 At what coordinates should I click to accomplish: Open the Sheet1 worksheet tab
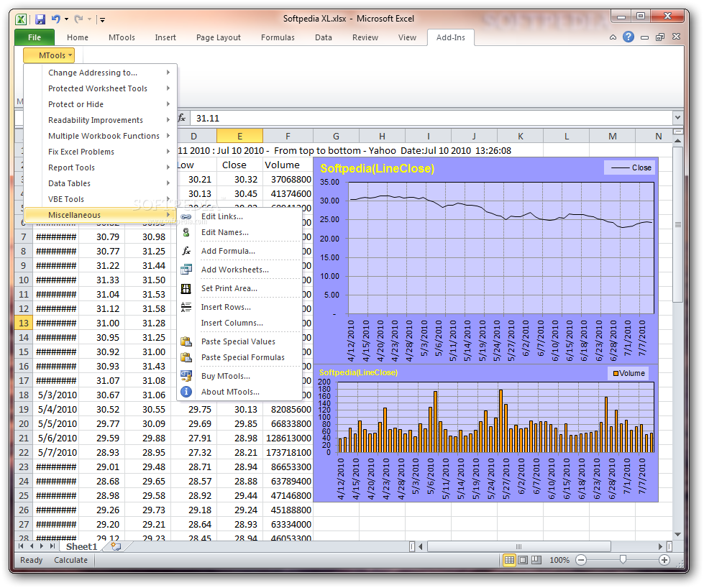(81, 546)
